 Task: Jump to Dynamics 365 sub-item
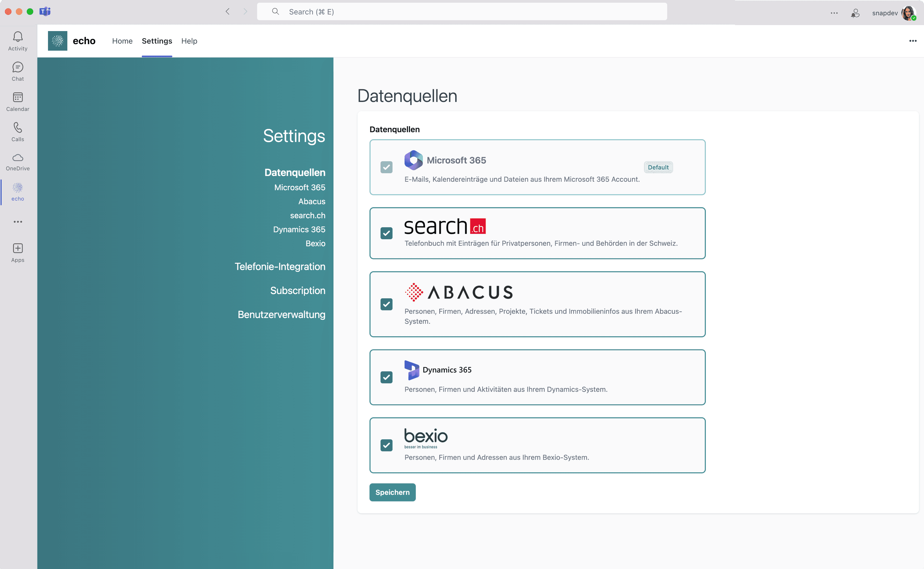(299, 229)
